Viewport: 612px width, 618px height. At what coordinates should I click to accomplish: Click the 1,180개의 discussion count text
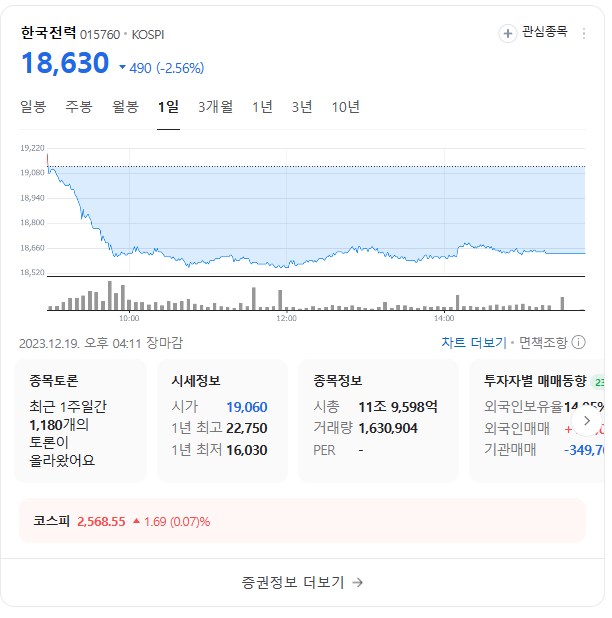(x=59, y=425)
